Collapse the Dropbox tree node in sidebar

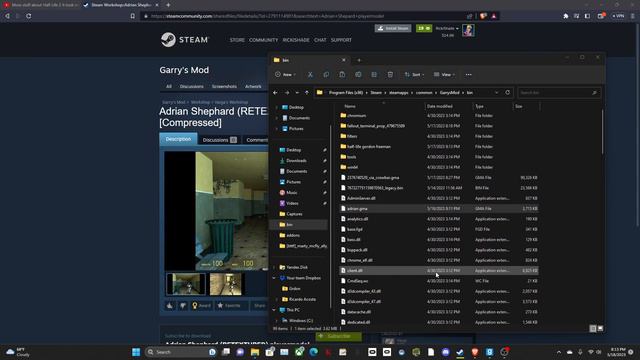click(274, 278)
